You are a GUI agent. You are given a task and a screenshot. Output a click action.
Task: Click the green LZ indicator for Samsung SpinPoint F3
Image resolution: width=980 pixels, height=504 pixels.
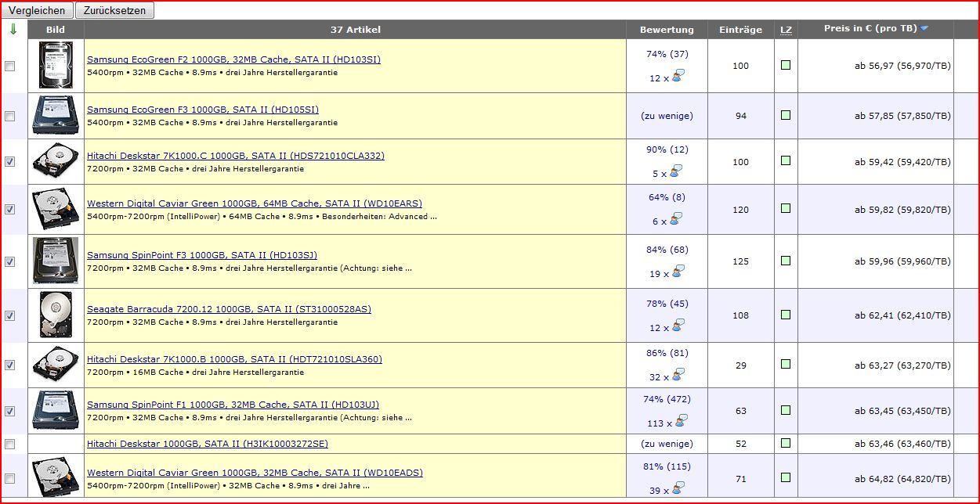click(786, 261)
